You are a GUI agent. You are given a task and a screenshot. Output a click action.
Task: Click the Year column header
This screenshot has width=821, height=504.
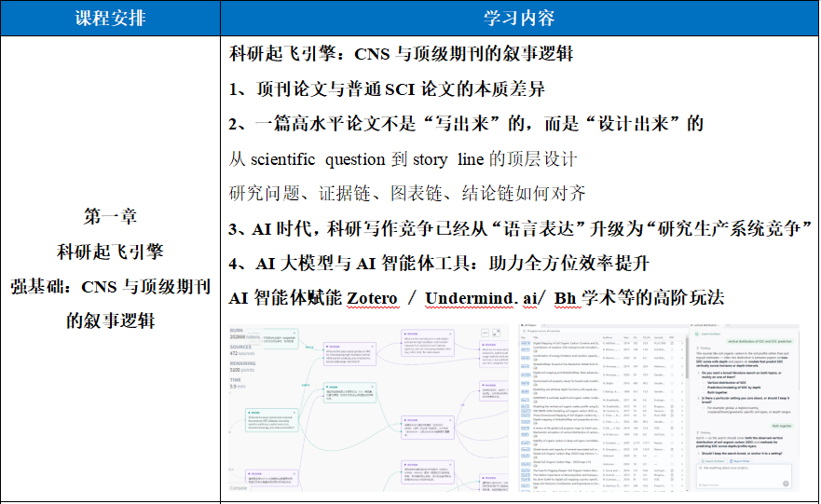(626, 337)
